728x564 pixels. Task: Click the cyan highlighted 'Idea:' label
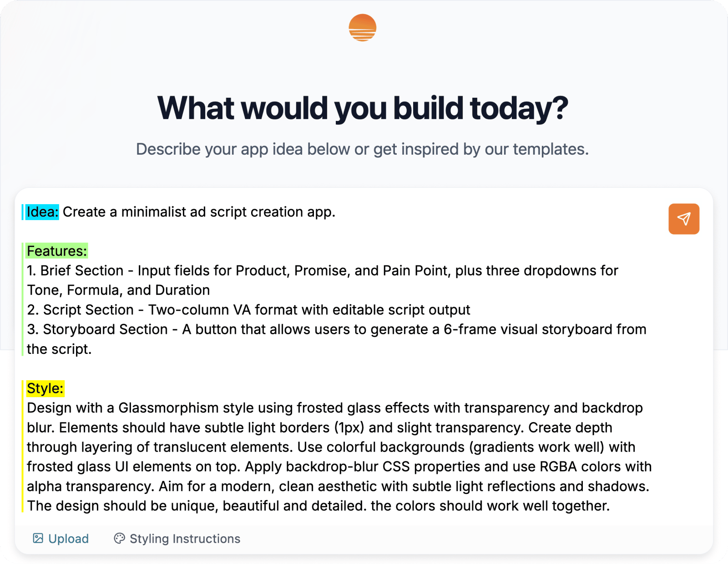point(42,212)
